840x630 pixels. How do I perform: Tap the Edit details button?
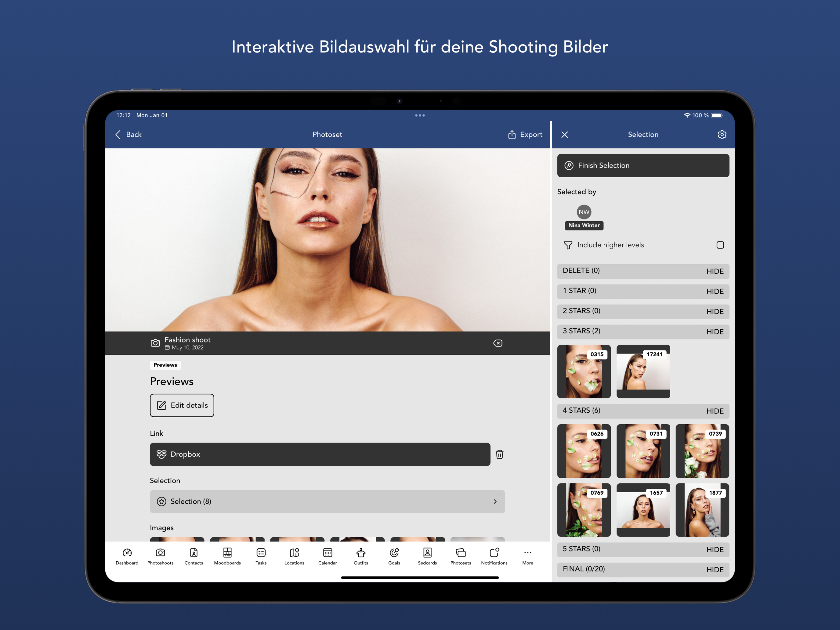182,405
